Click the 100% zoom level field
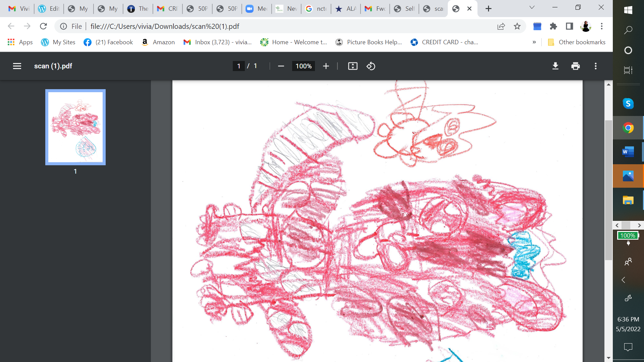Image resolution: width=644 pixels, height=362 pixels. (304, 66)
